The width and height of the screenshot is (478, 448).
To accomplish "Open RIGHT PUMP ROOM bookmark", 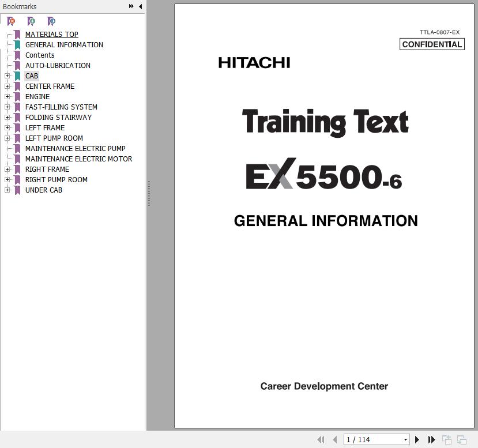I will tap(57, 179).
